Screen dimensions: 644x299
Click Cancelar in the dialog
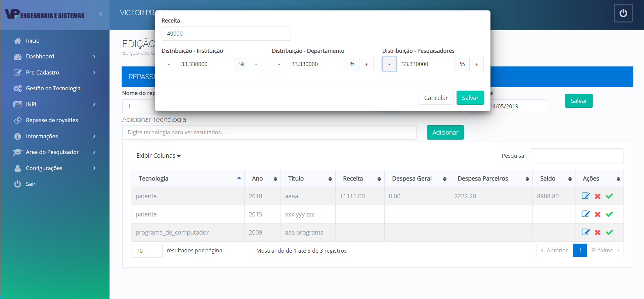(x=436, y=98)
